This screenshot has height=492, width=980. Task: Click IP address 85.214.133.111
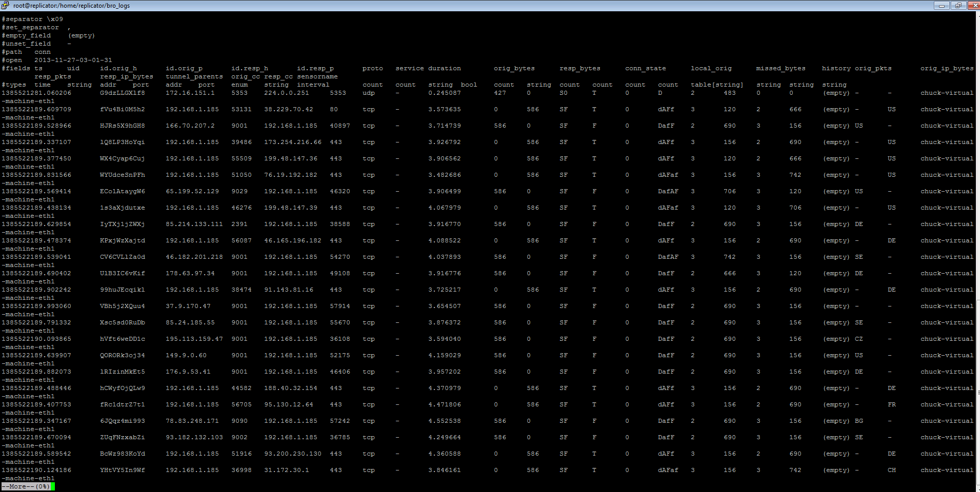click(x=194, y=224)
